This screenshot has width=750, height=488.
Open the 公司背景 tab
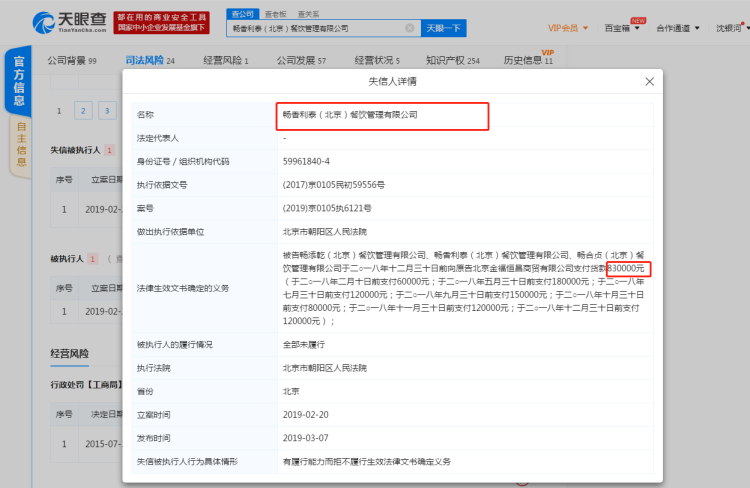72,60
